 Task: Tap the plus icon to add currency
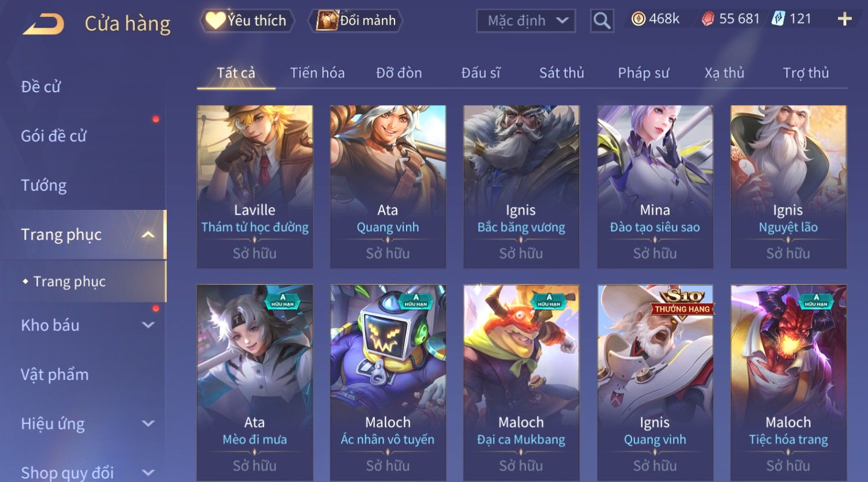(844, 20)
